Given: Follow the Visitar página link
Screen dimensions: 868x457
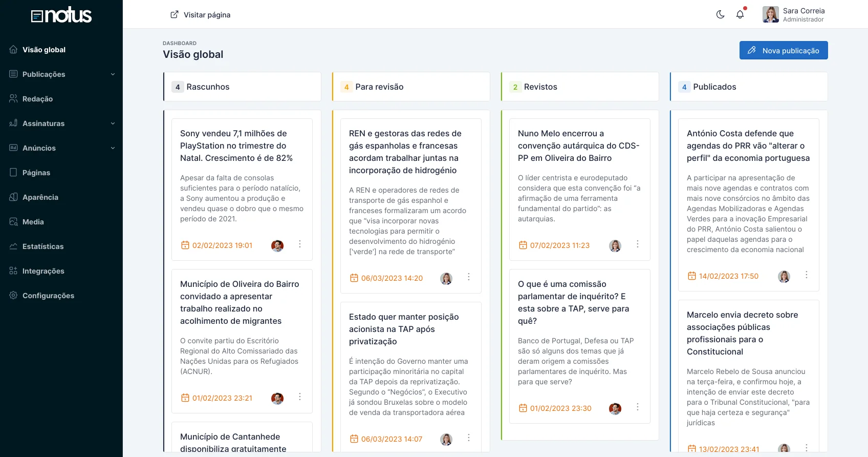Looking at the screenshot, I should click(x=201, y=15).
